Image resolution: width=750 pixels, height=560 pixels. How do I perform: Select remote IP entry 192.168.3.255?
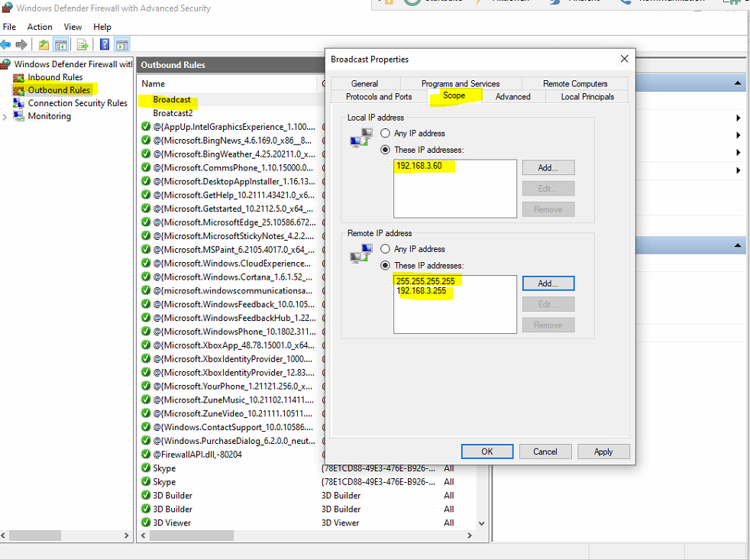click(421, 290)
